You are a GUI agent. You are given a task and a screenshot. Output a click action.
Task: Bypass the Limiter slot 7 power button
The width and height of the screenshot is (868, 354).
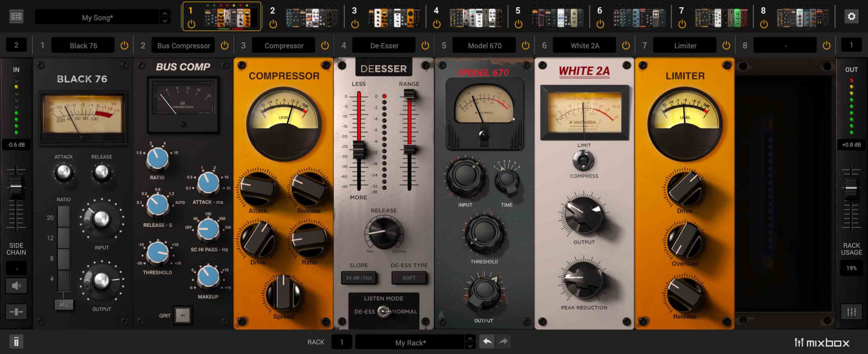[726, 45]
